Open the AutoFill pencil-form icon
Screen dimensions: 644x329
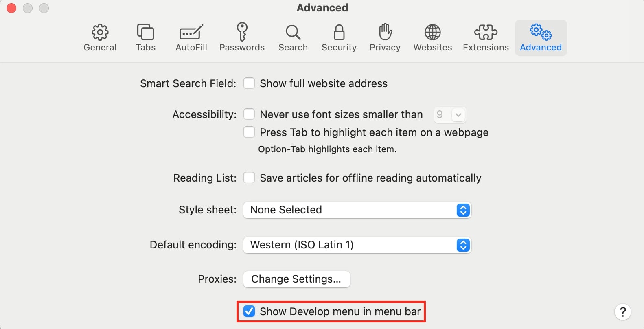[x=191, y=32]
